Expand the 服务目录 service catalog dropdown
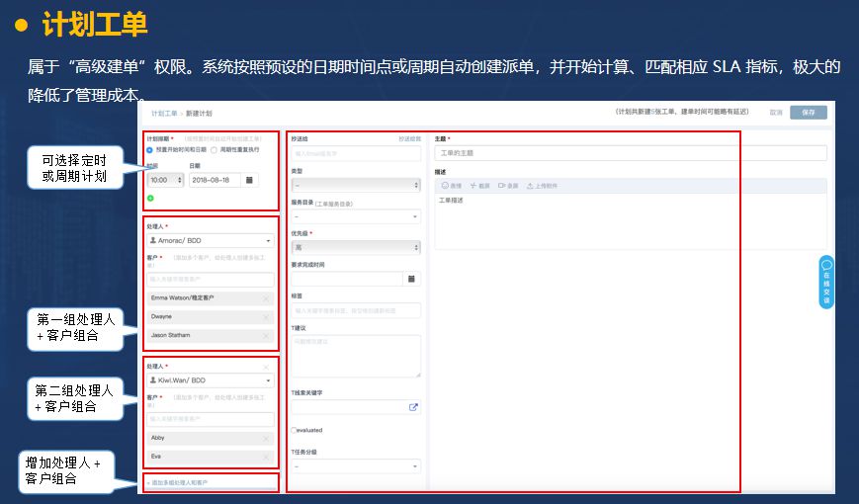Screen dimensions: 859x504 [x=356, y=216]
